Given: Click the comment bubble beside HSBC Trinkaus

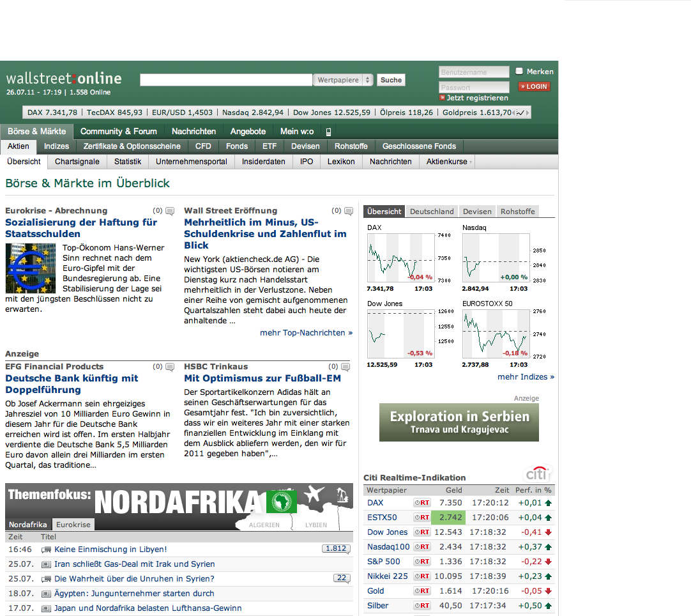Looking at the screenshot, I should [345, 367].
